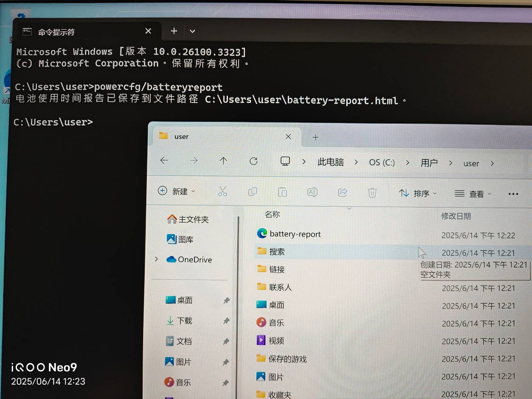Open the three-dots more options menu

click(513, 194)
